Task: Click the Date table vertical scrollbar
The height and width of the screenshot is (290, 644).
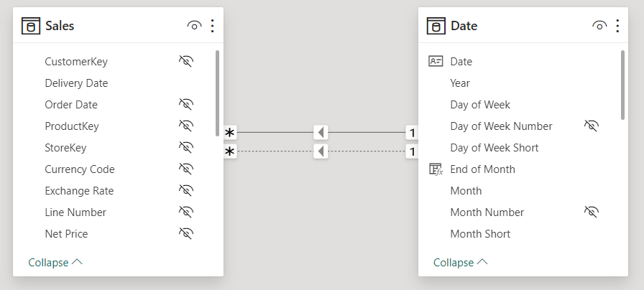Action: click(x=622, y=85)
